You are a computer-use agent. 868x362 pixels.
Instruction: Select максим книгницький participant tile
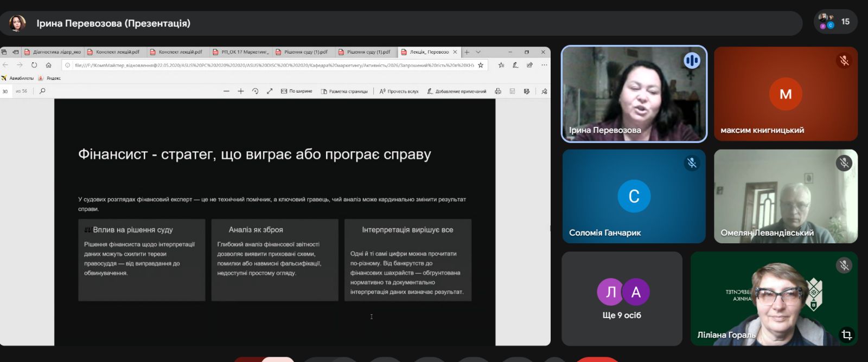(x=786, y=94)
